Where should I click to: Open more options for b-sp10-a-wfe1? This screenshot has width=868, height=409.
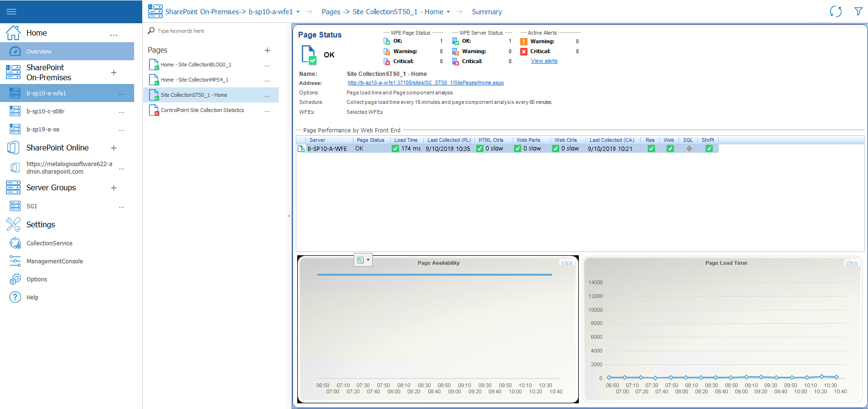pos(122,93)
